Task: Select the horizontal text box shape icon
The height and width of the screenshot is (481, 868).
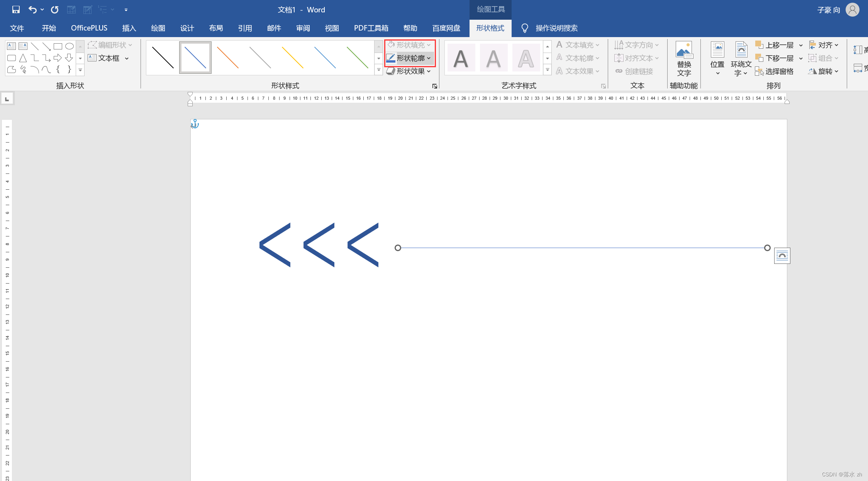Action: 12,46
